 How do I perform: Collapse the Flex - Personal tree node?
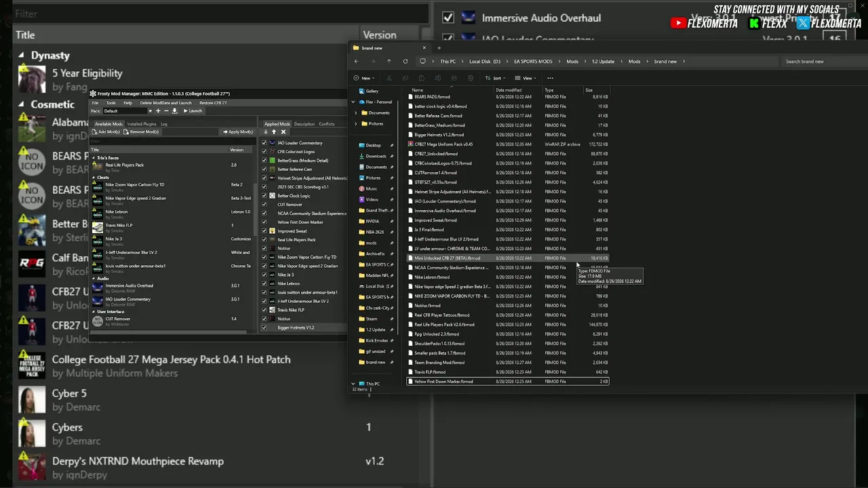tap(353, 102)
